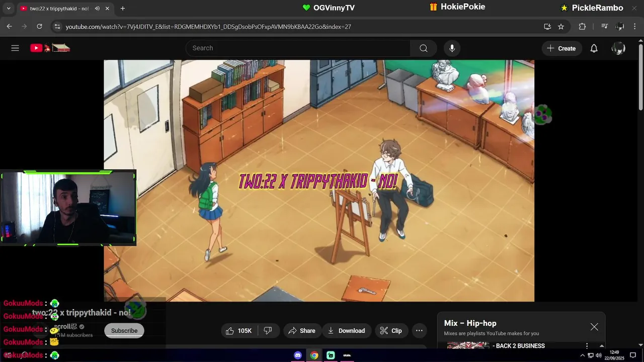Install app icon in address bar
Screen dimensions: 644x362
coord(547,27)
